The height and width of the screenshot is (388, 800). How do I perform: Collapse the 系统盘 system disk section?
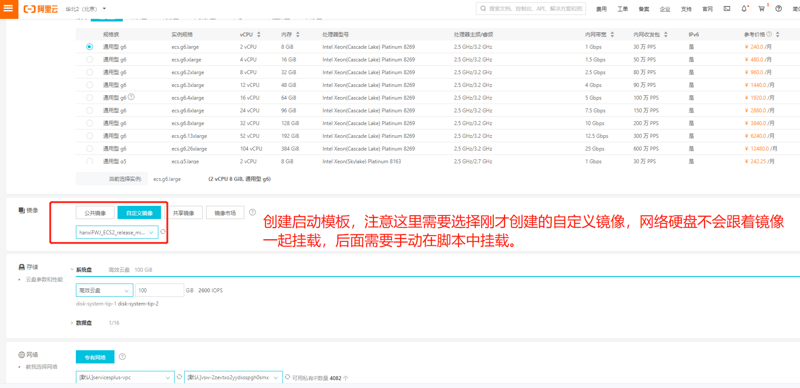(71, 269)
